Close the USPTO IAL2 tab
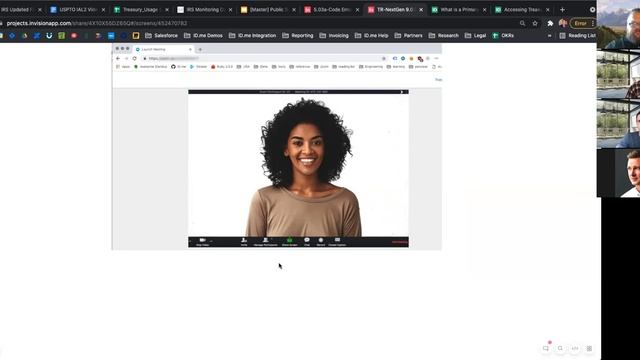The height and width of the screenshot is (360, 640). (103, 9)
